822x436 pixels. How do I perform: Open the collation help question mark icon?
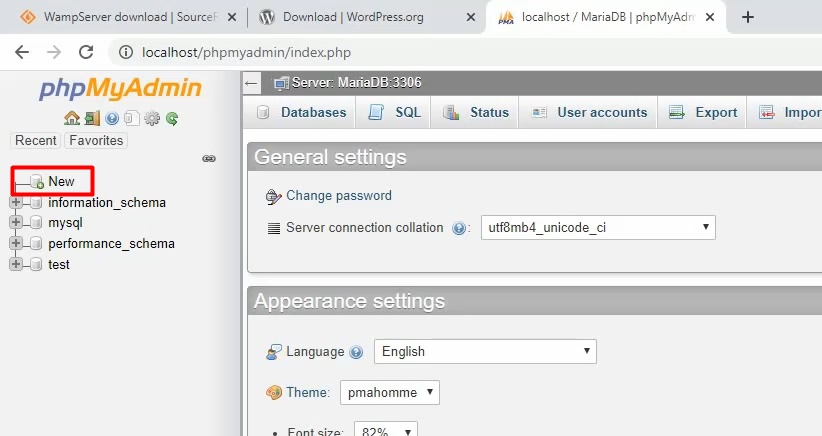point(459,228)
